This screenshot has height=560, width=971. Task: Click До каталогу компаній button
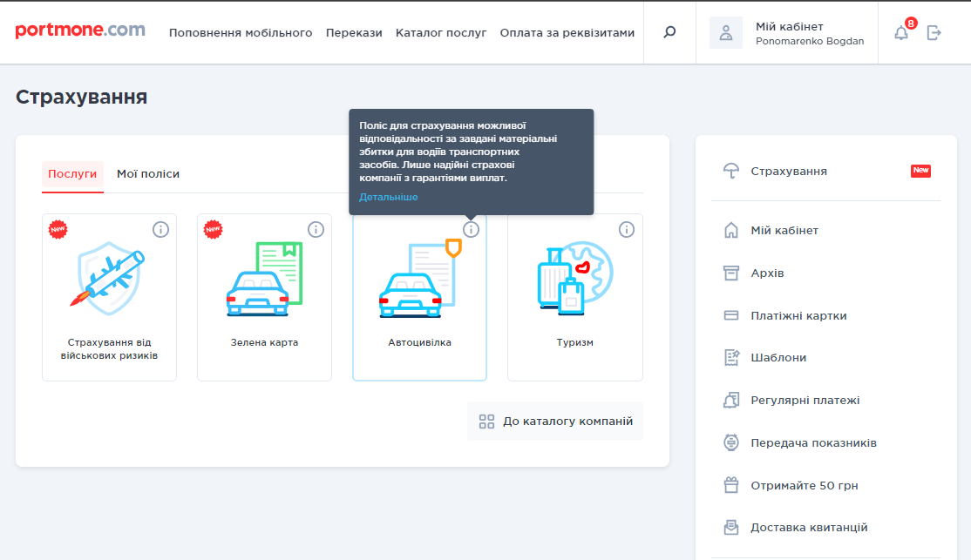(555, 422)
